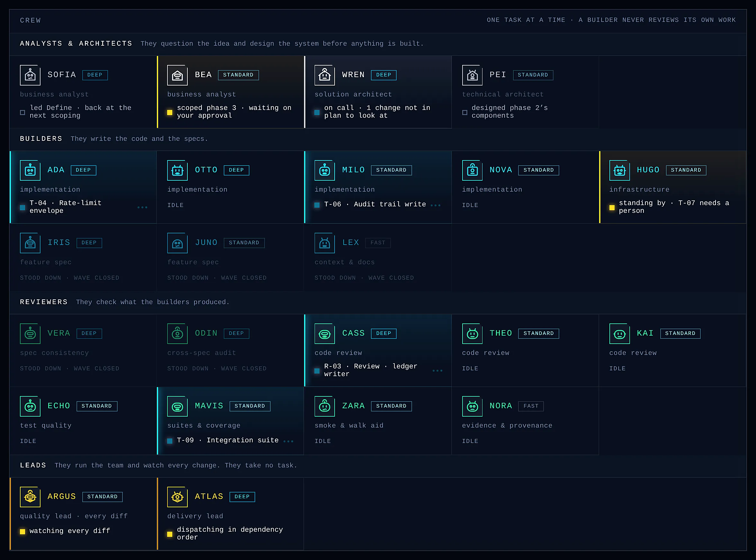
Task: Open Wren's solution architect avatar
Action: [325, 75]
